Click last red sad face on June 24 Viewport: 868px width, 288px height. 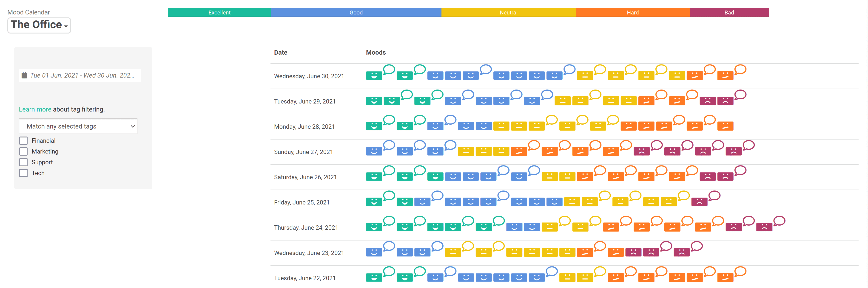[764, 227]
